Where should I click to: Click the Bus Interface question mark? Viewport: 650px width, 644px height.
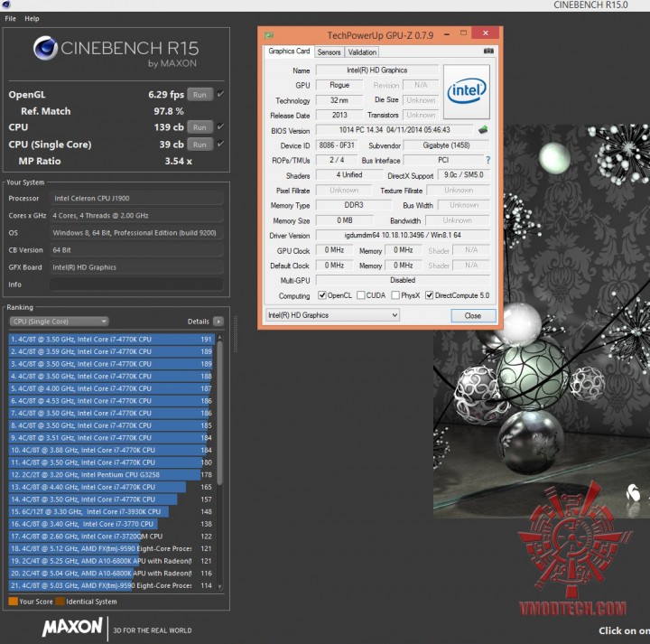pos(487,160)
